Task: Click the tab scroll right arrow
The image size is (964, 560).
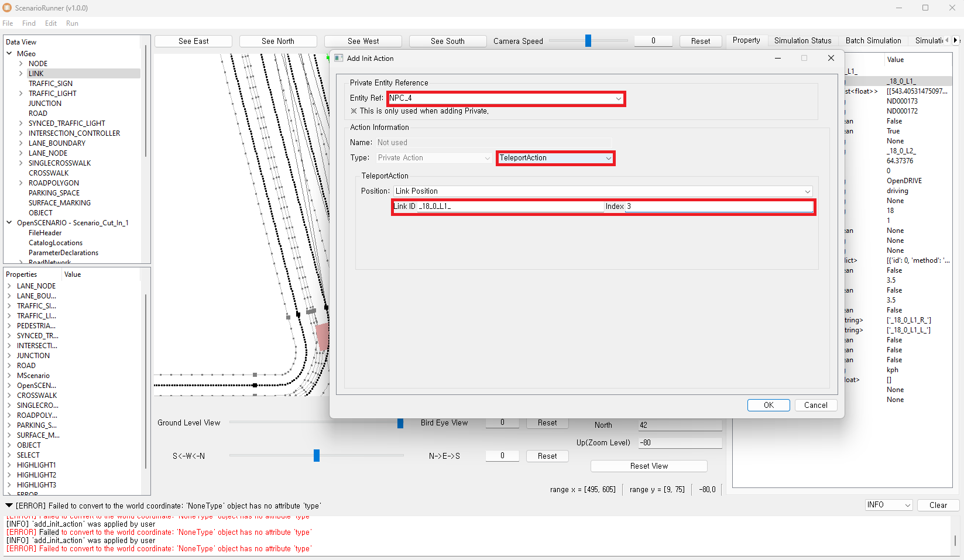Action: click(x=956, y=40)
